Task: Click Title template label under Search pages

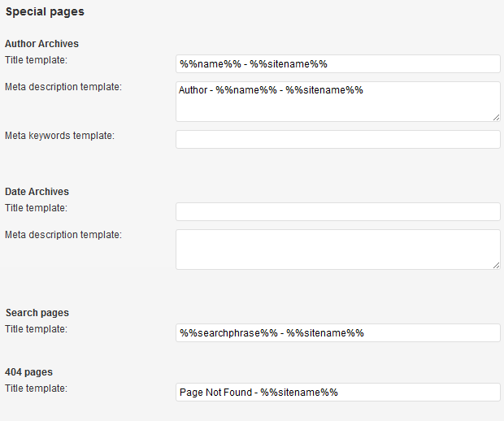Action: (x=36, y=329)
